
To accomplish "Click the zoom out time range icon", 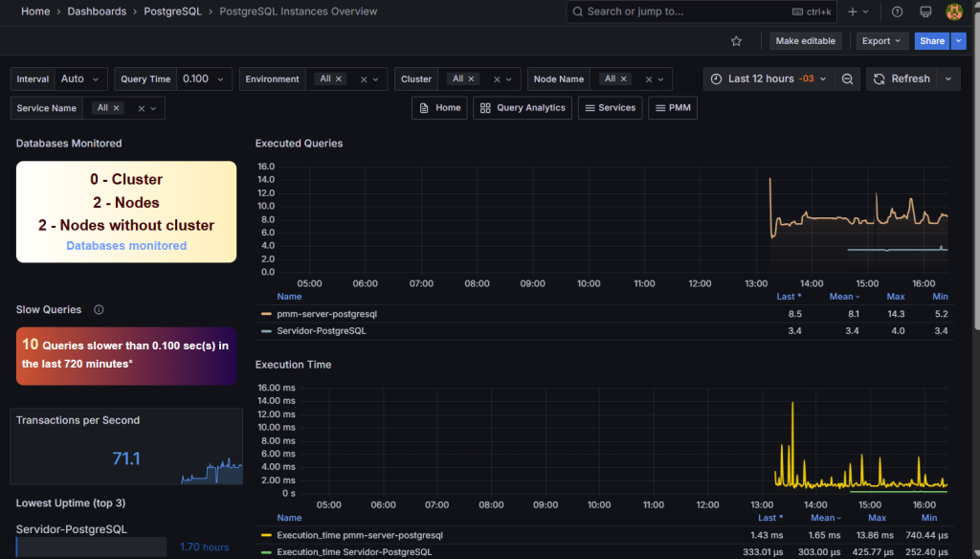I will pos(847,78).
